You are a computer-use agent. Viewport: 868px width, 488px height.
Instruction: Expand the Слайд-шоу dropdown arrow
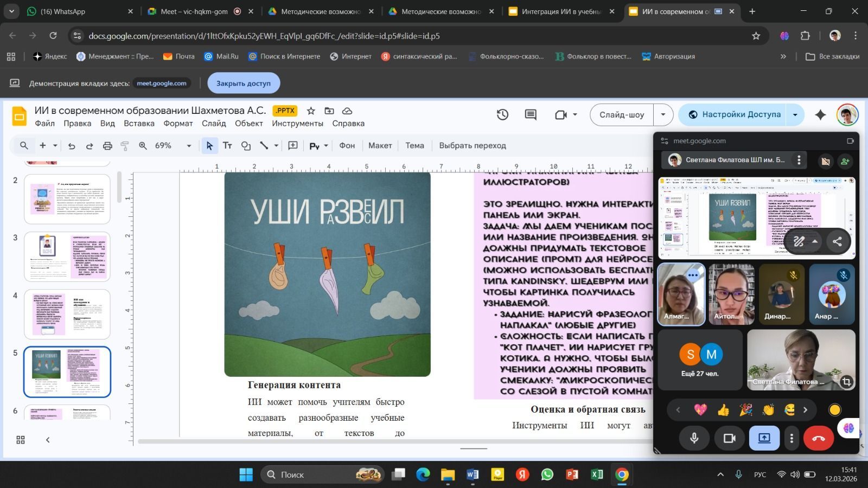(663, 114)
